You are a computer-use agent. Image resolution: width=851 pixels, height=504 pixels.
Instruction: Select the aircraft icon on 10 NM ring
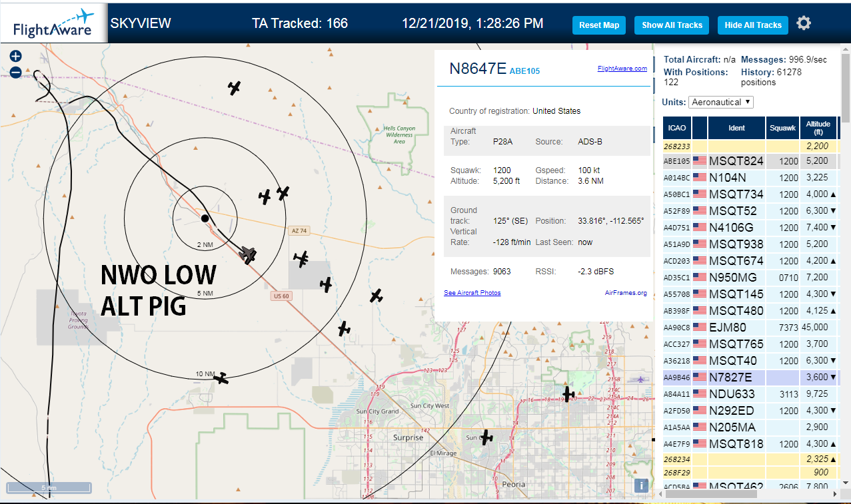221,379
